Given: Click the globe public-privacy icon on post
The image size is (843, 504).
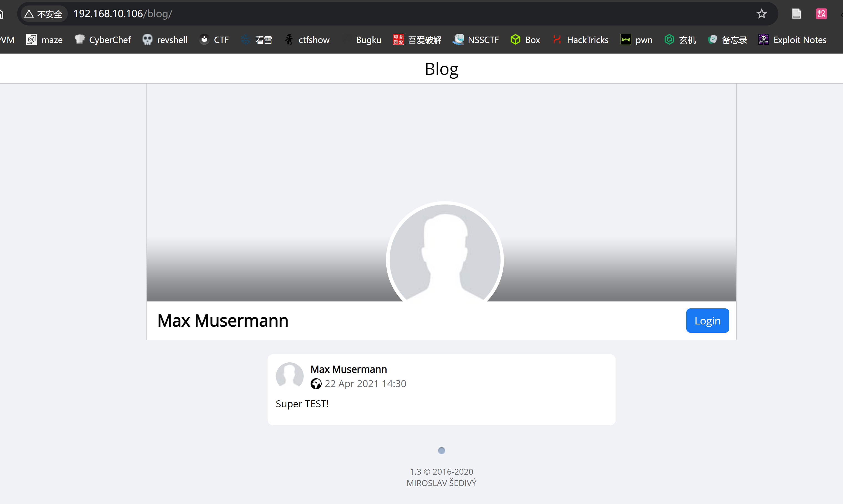Looking at the screenshot, I should pyautogui.click(x=316, y=384).
